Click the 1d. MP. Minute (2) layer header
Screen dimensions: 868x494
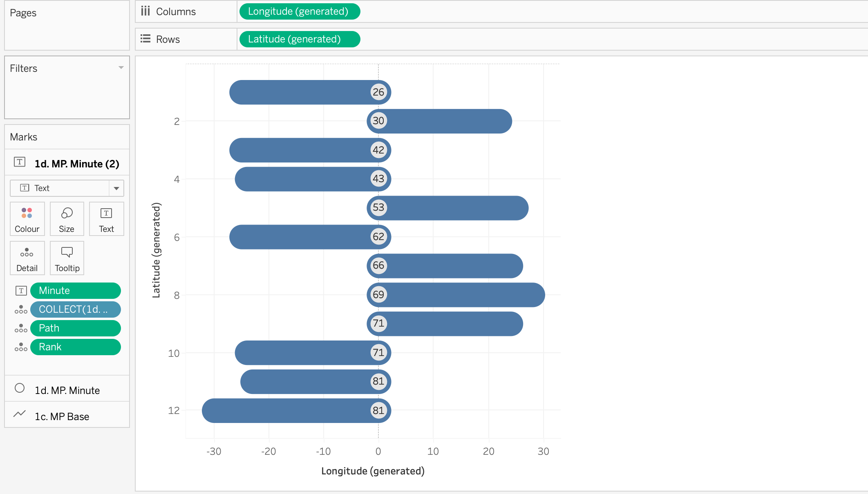77,164
